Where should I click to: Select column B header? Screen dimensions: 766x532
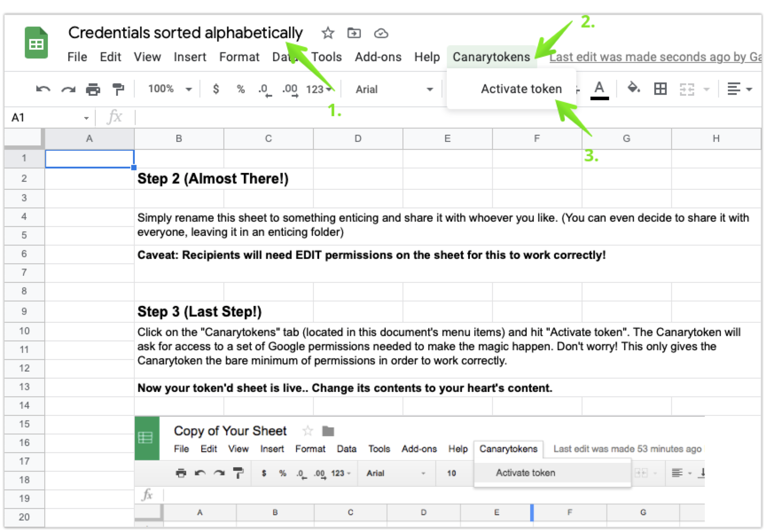pyautogui.click(x=179, y=139)
